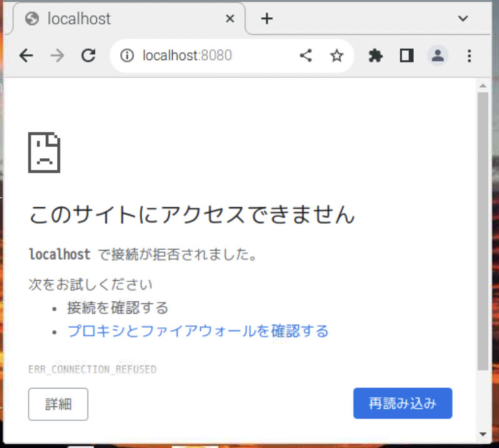Toggle the browser side panel
499x448 pixels.
407,56
